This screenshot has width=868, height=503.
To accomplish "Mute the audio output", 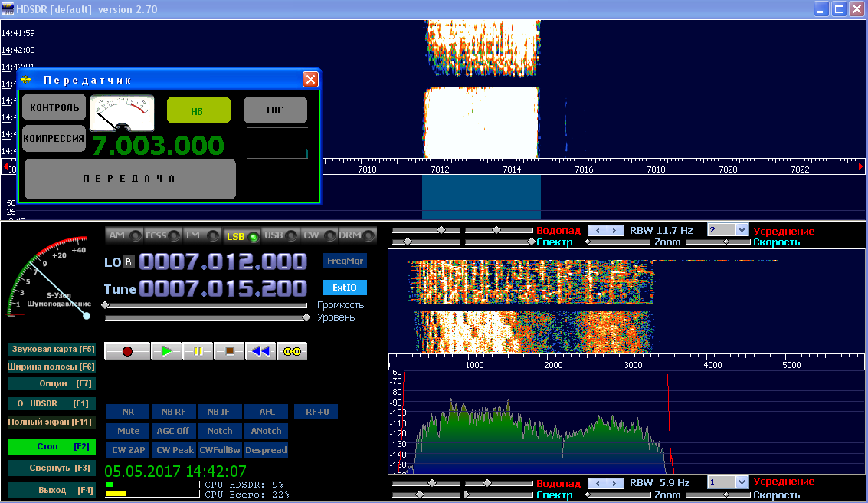I will tap(128, 431).
